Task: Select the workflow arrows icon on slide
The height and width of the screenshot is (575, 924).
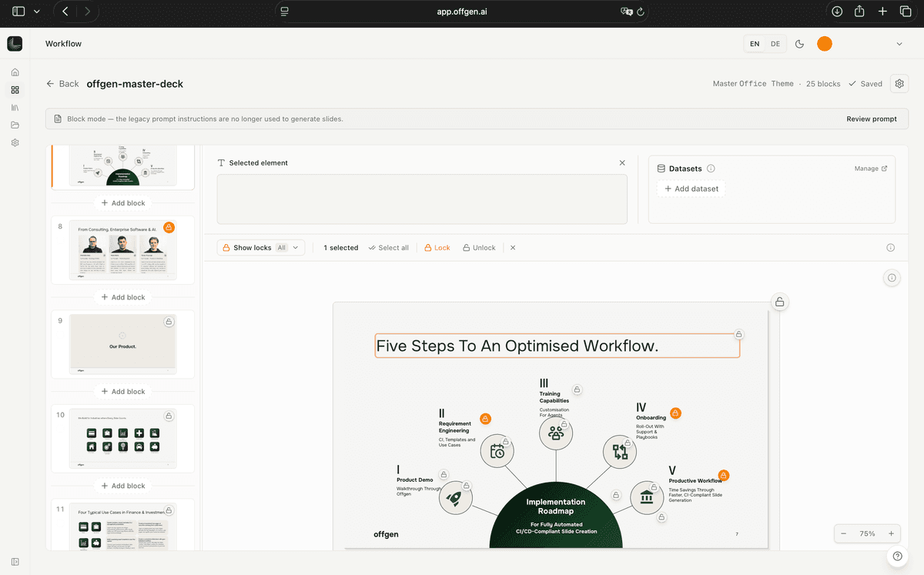Action: coord(620,452)
